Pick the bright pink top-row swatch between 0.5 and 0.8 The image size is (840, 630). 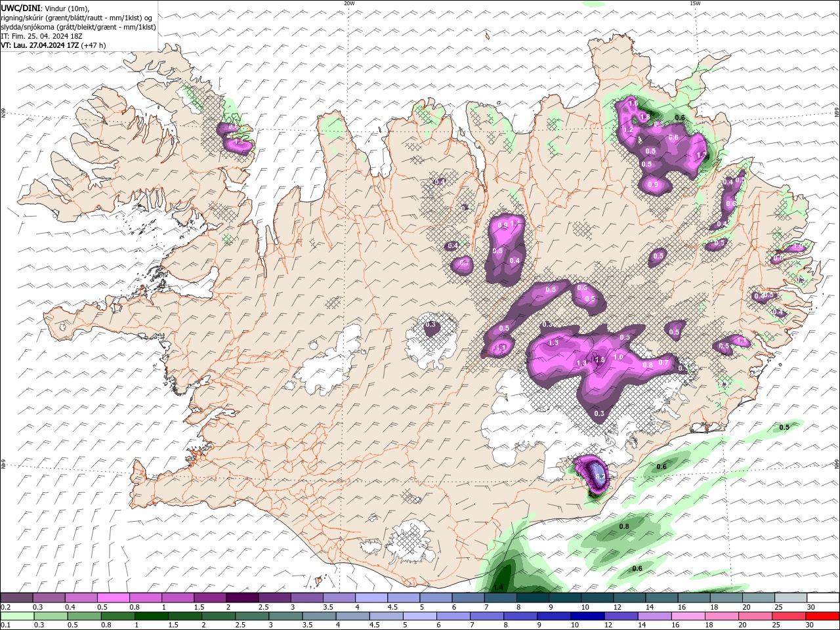coord(113,597)
